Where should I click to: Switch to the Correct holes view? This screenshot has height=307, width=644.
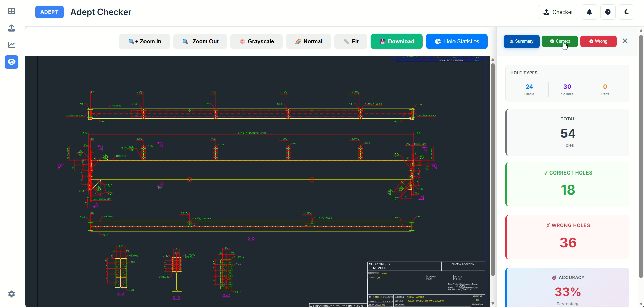tap(560, 41)
